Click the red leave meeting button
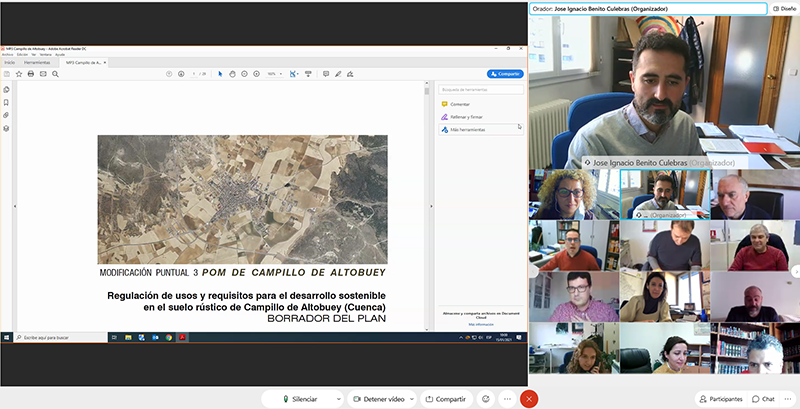 [x=530, y=398]
